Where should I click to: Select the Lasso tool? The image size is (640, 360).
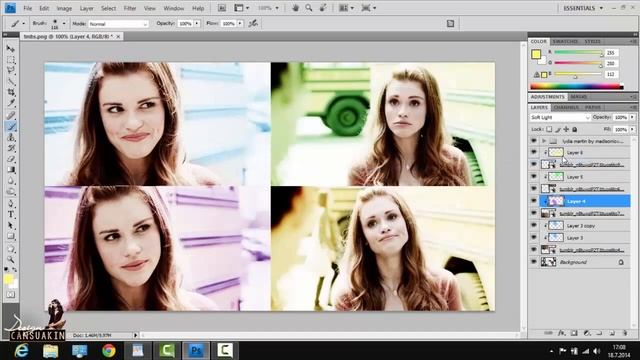click(11, 71)
